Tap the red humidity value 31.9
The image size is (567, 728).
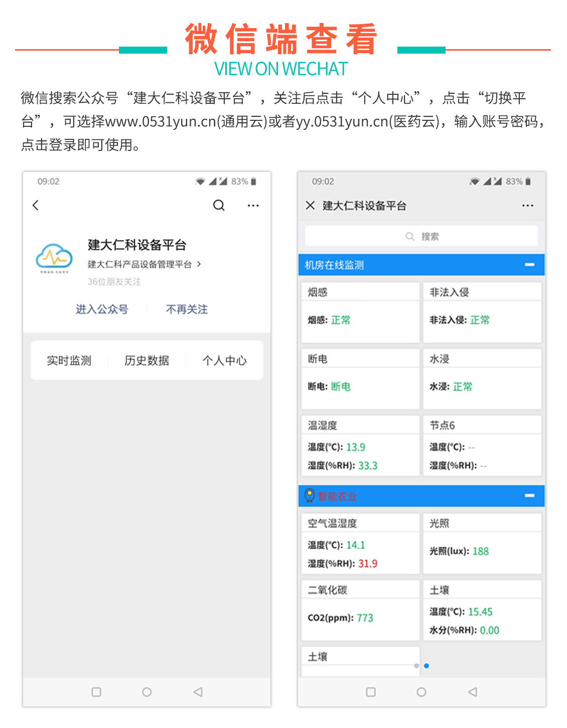point(368,564)
